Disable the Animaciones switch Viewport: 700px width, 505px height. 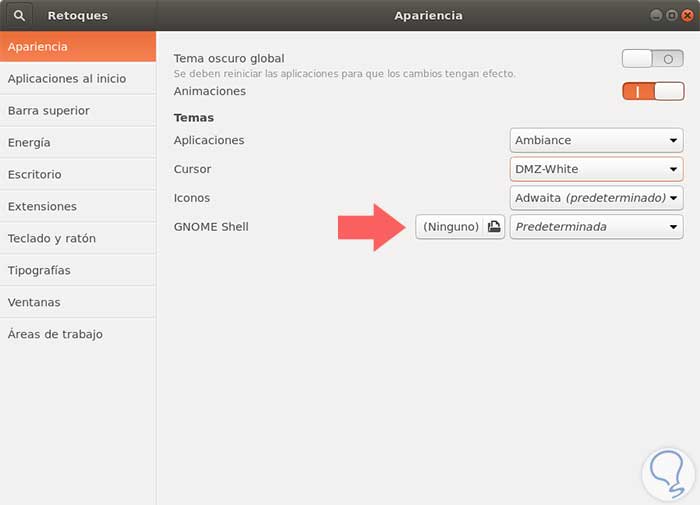pos(652,91)
